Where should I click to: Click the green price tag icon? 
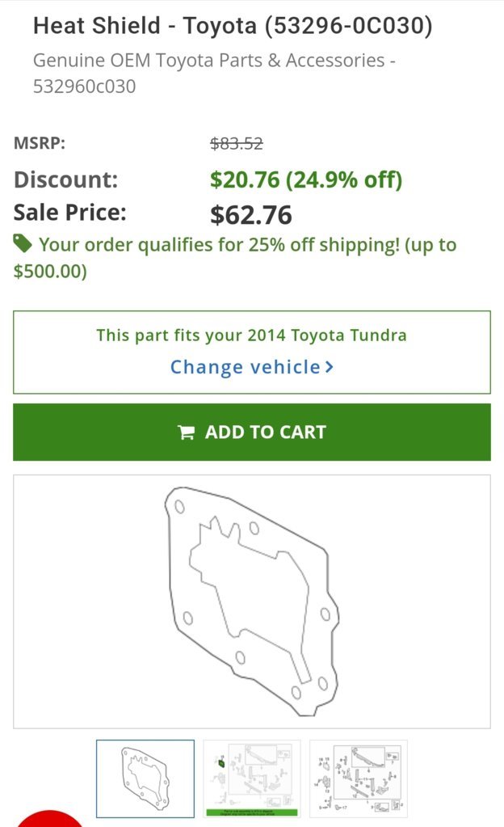click(x=23, y=243)
